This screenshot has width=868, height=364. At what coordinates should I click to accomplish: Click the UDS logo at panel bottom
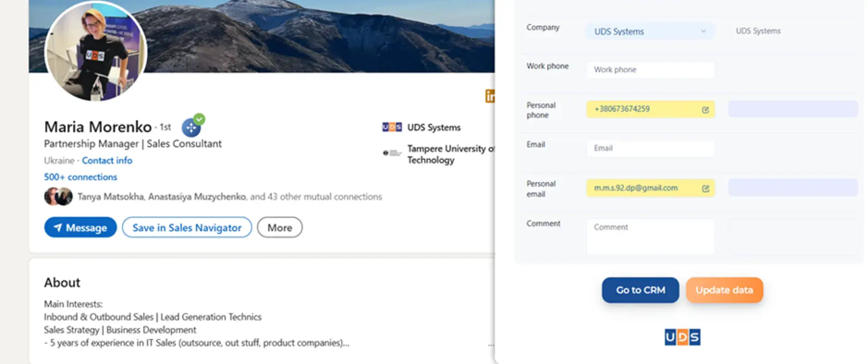tap(682, 337)
